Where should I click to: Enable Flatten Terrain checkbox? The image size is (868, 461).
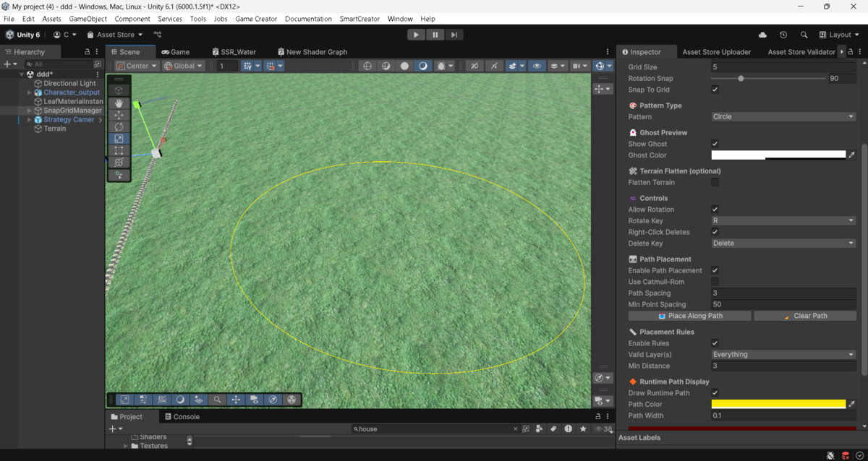715,183
